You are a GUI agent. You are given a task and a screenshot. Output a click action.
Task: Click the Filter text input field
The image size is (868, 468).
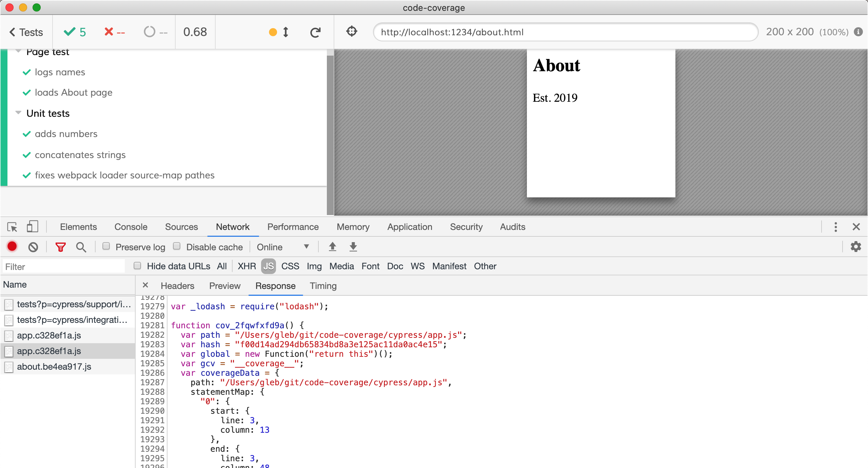pos(64,267)
